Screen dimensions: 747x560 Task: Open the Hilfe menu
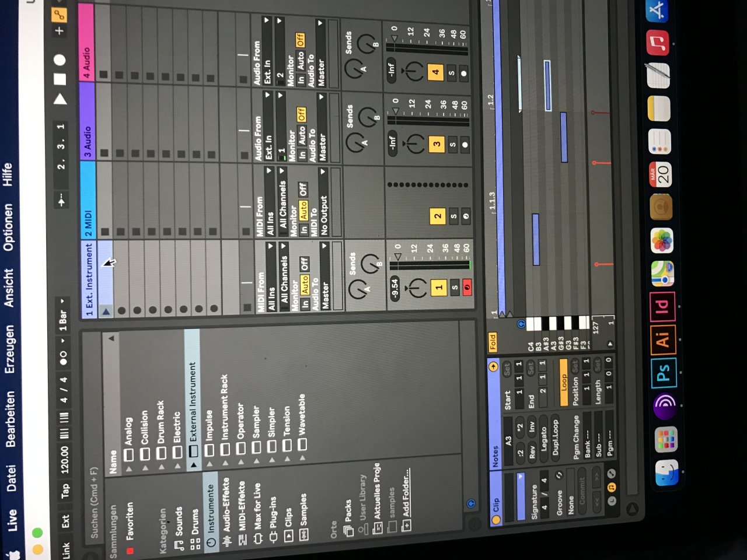(7, 174)
